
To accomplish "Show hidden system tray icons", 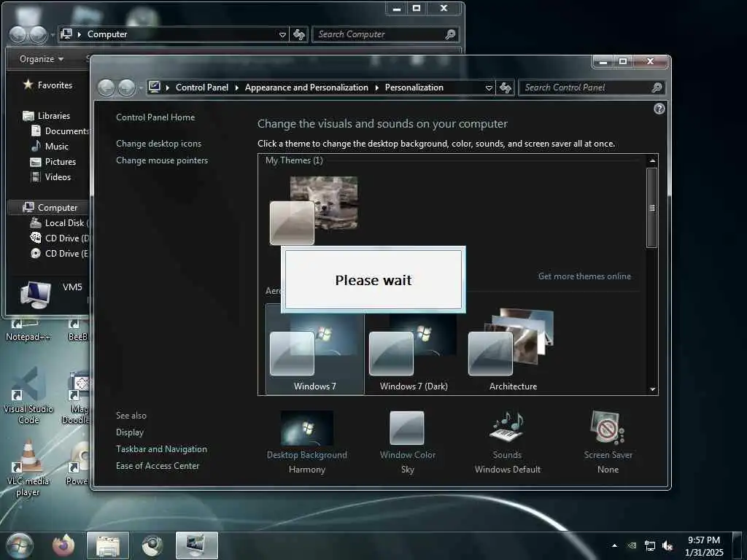I will (614, 545).
